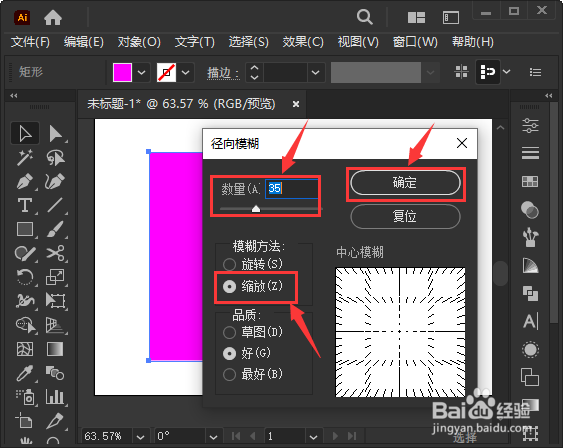Choose the Shaper tool
The height and width of the screenshot is (448, 563).
click(24, 253)
